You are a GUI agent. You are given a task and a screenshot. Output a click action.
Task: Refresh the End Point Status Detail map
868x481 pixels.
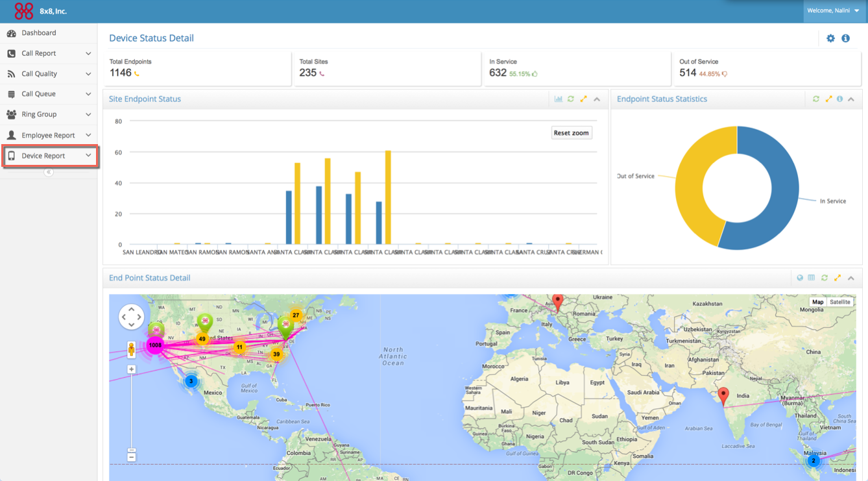click(x=824, y=277)
